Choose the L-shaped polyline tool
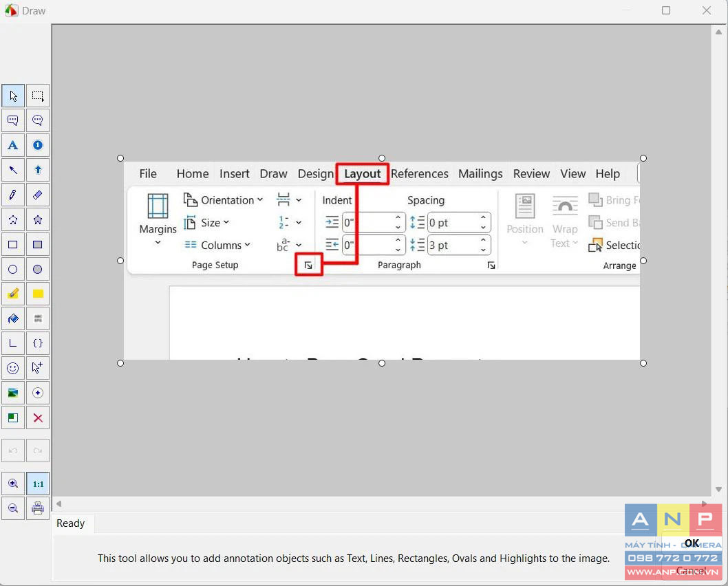The image size is (728, 586). point(13,343)
